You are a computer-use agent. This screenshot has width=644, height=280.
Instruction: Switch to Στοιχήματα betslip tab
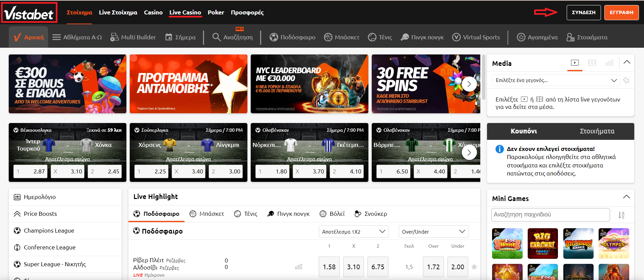597,131
